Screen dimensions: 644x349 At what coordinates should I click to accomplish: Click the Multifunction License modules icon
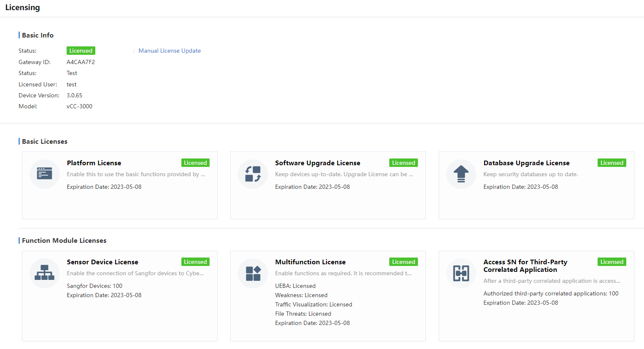coord(253,273)
